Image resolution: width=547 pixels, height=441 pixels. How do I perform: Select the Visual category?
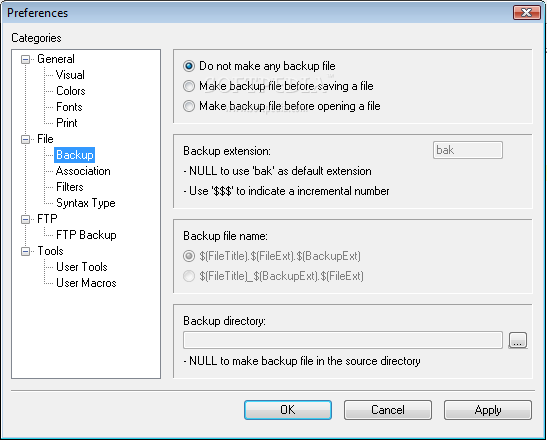pos(70,75)
